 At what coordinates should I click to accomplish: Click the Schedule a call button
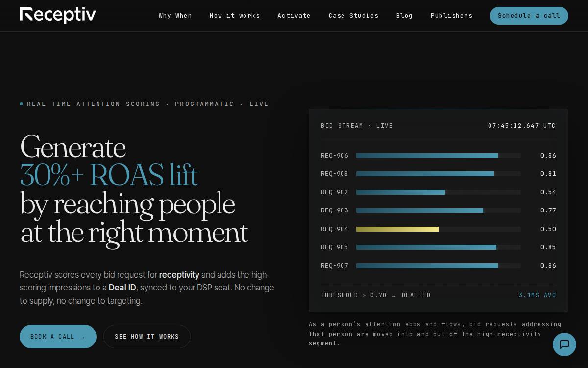pos(529,16)
